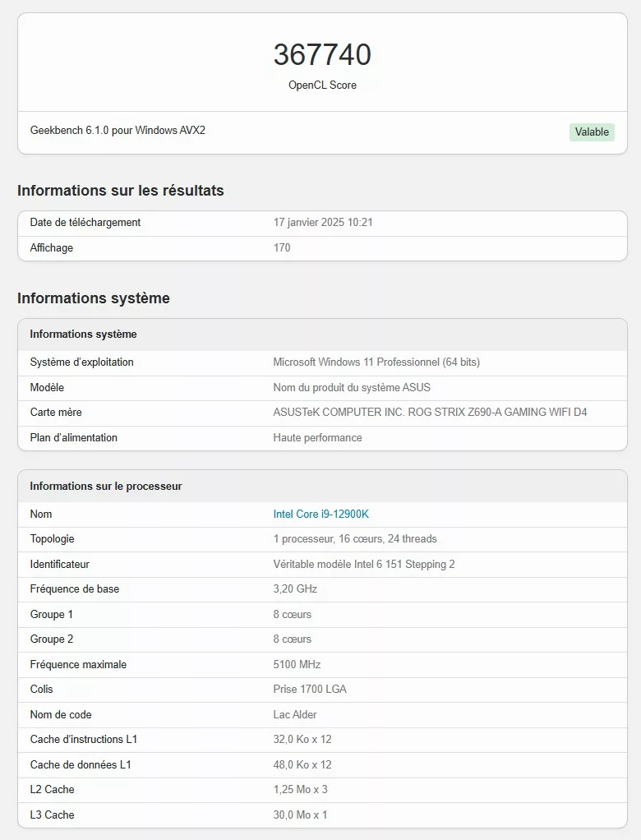Click the Nom de code label
This screenshot has height=840, width=641.
(61, 714)
